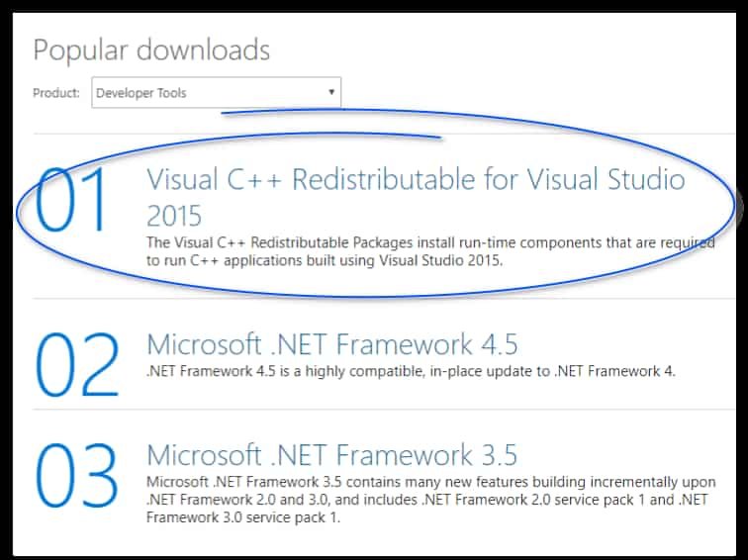Click the large 02 rank number
The width and height of the screenshot is (748, 560).
(77, 365)
